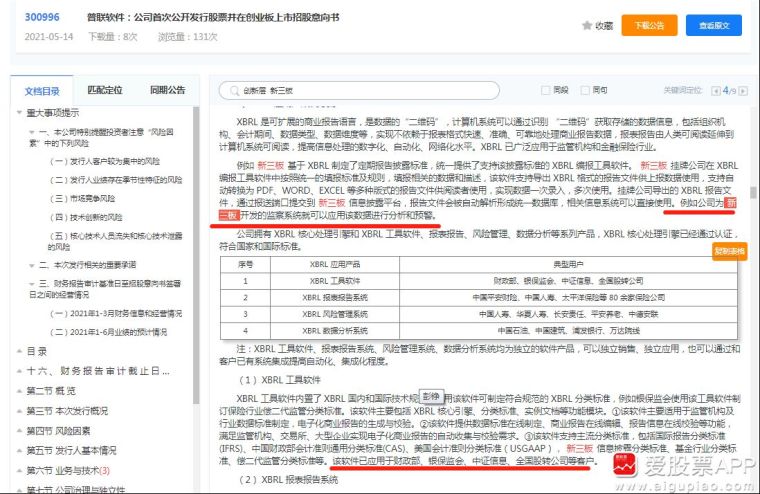Collapse 二、本次发行相关的重要承诺 node
Screen dimensions: 760x494
(32, 265)
